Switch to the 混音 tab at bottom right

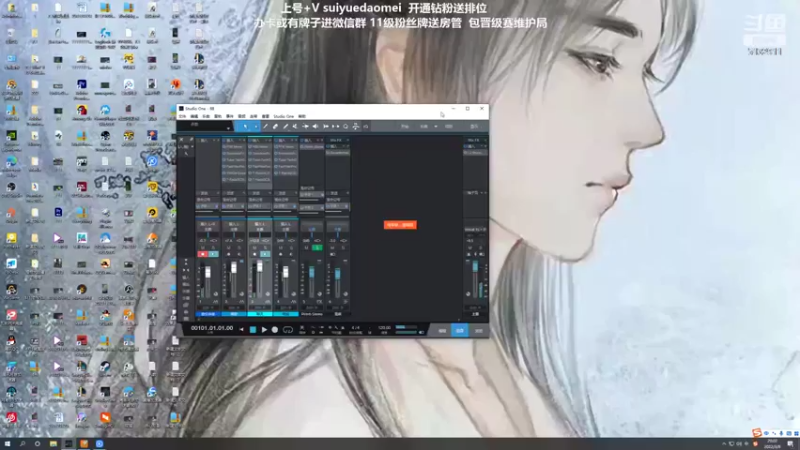click(460, 331)
